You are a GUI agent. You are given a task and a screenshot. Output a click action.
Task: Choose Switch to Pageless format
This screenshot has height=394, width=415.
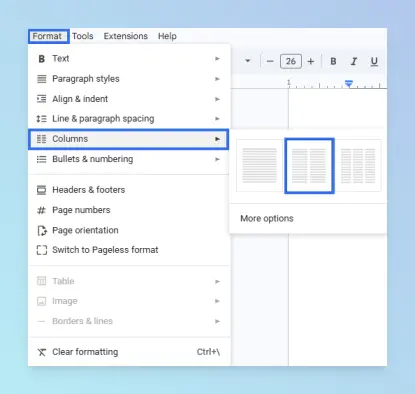coord(129,250)
